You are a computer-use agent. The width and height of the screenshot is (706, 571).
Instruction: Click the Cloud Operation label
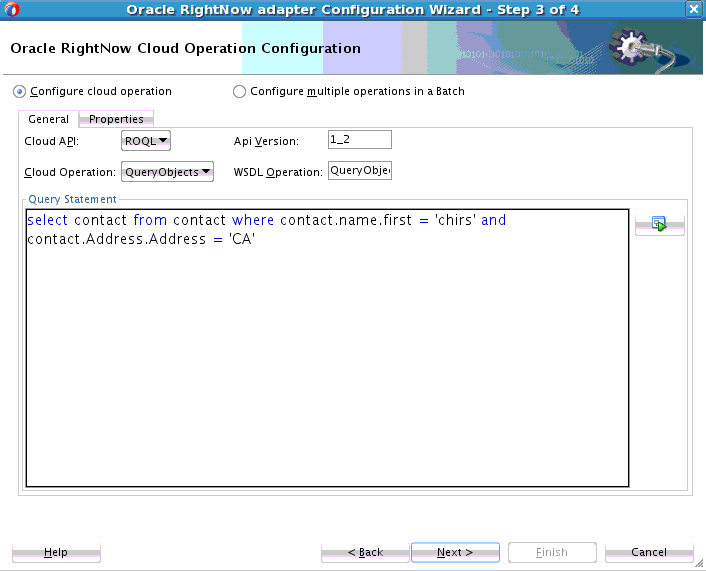(70, 172)
